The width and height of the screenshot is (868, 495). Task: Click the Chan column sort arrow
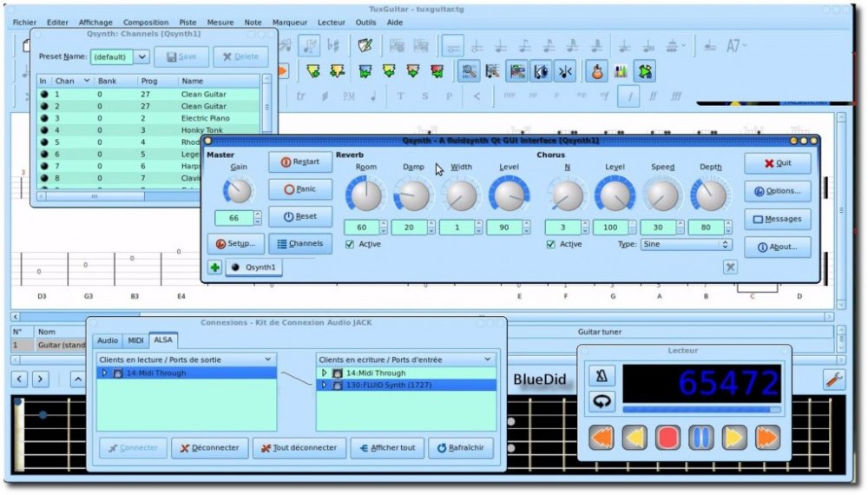[x=86, y=81]
